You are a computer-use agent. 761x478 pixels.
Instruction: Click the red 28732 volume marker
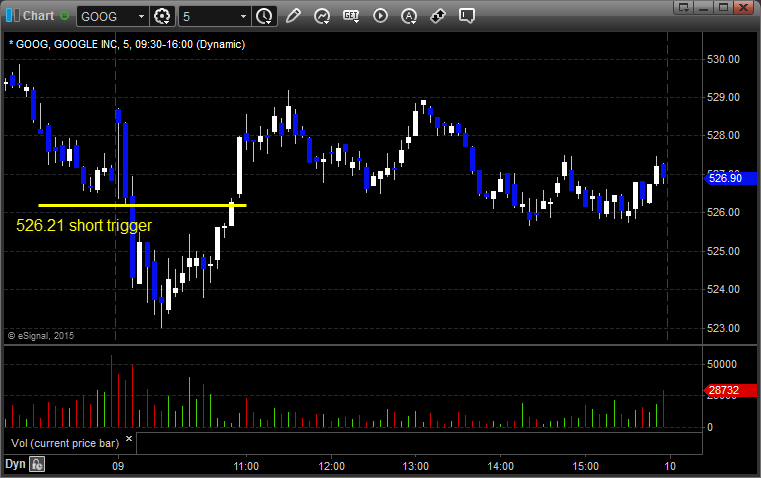click(730, 390)
